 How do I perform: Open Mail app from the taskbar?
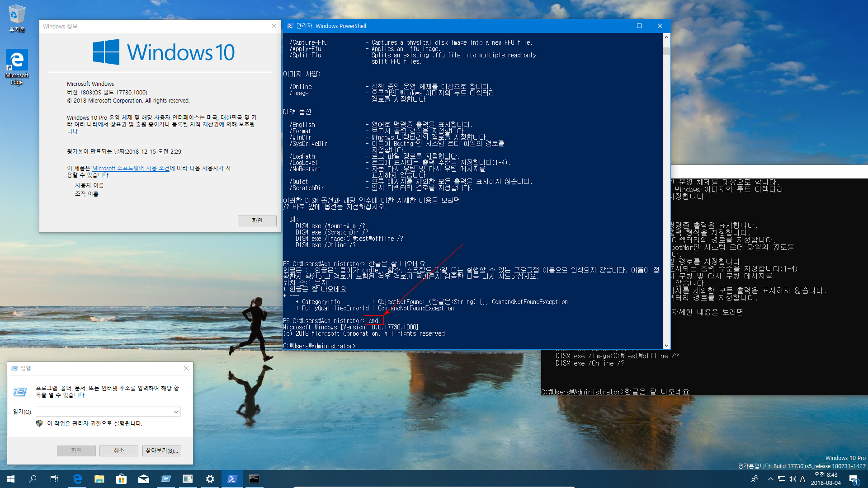(x=144, y=479)
